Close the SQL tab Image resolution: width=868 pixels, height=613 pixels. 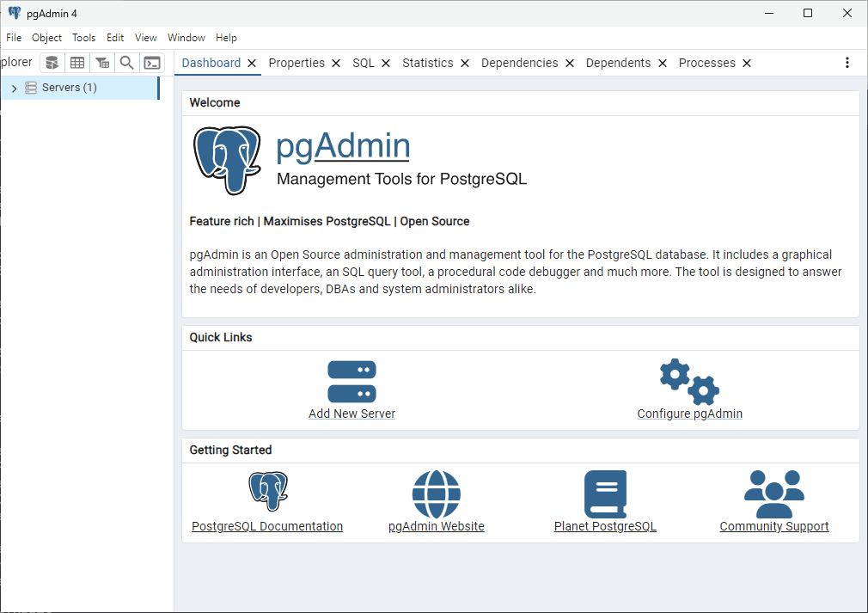coord(386,63)
